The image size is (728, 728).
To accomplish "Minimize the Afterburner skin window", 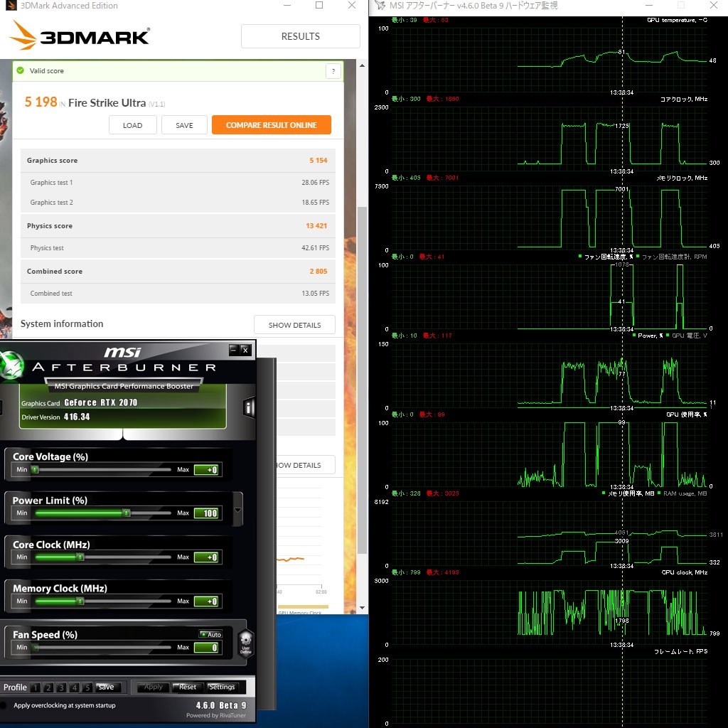I will click(234, 350).
